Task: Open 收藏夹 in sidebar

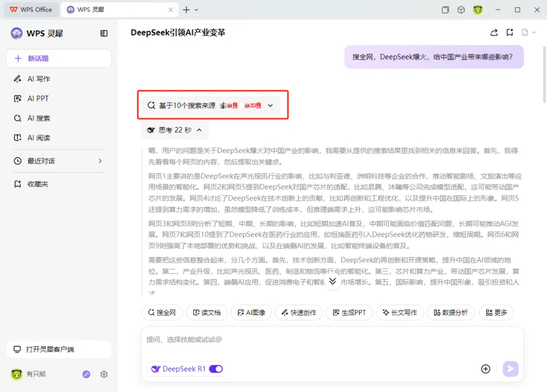Action: 37,184
